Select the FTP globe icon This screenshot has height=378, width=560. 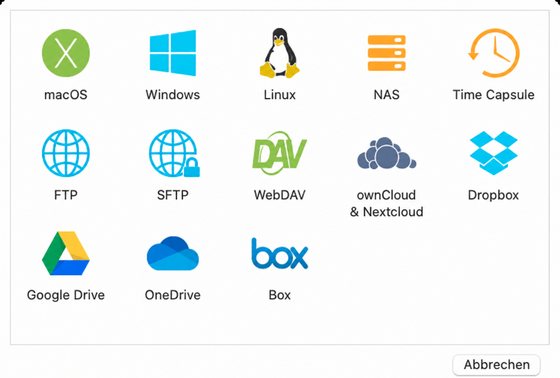click(66, 153)
